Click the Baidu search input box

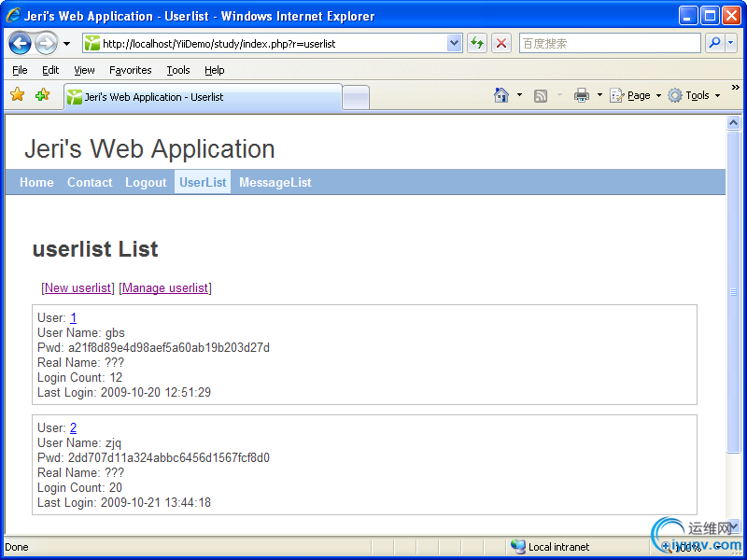pos(610,43)
